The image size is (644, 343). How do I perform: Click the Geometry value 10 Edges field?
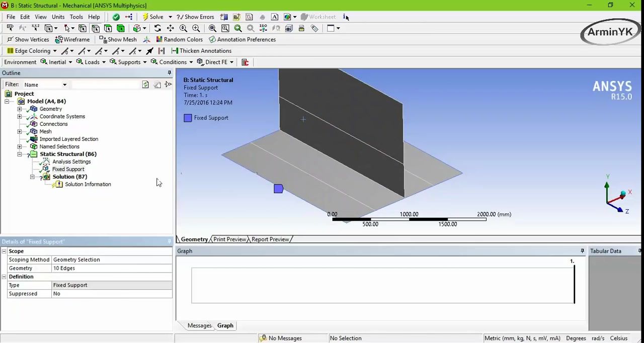(x=112, y=268)
